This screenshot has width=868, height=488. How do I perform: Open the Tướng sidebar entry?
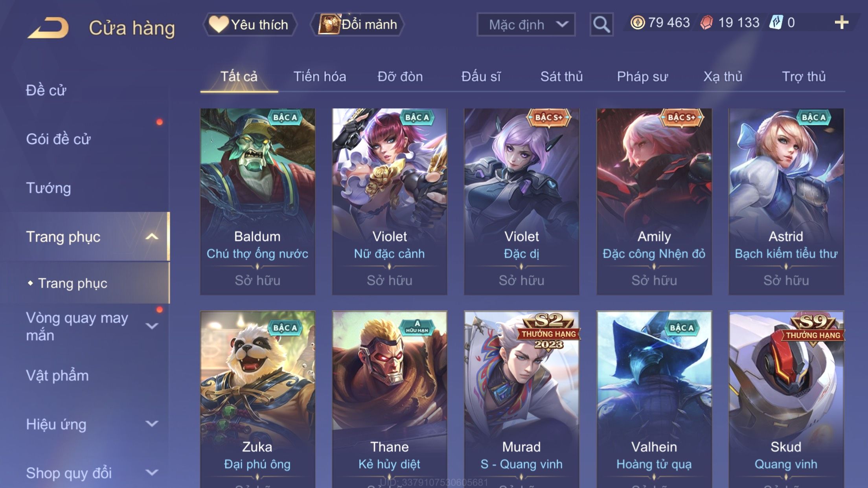(x=48, y=188)
